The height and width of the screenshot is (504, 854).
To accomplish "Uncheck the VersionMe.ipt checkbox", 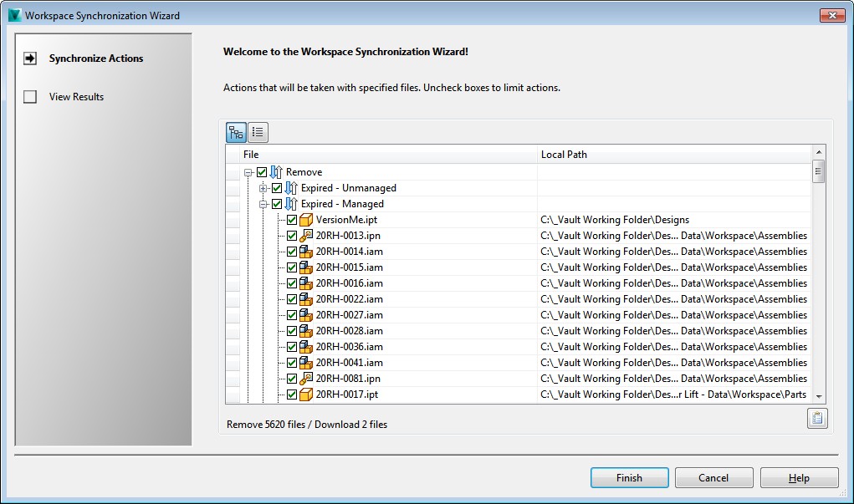I will tap(292, 220).
